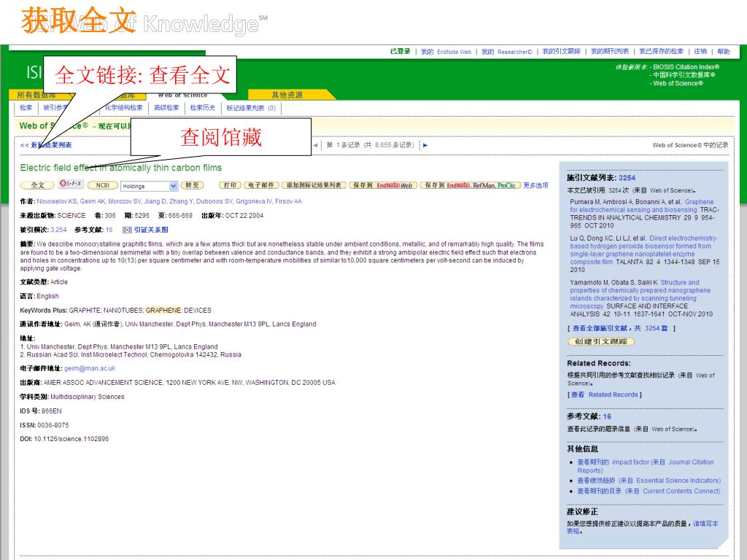This screenshot has height=560, width=747.
Task: Go to next record with right arrow
Action: click(425, 145)
